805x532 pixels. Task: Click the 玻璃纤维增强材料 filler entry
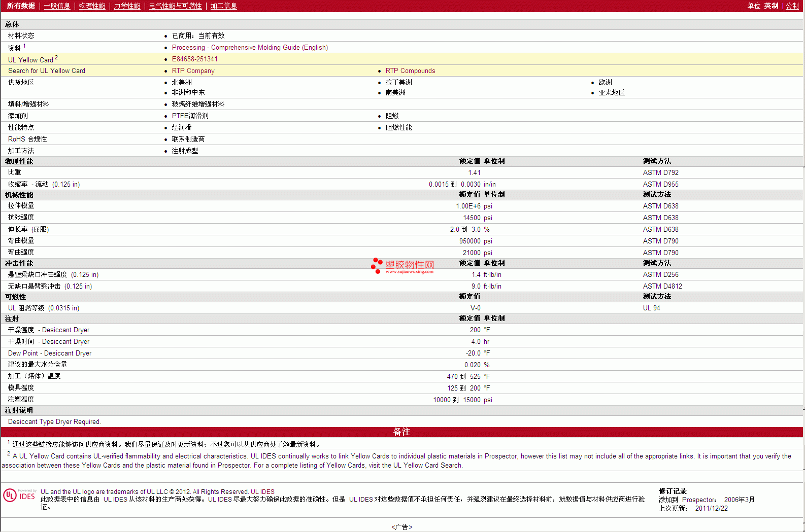(x=198, y=104)
